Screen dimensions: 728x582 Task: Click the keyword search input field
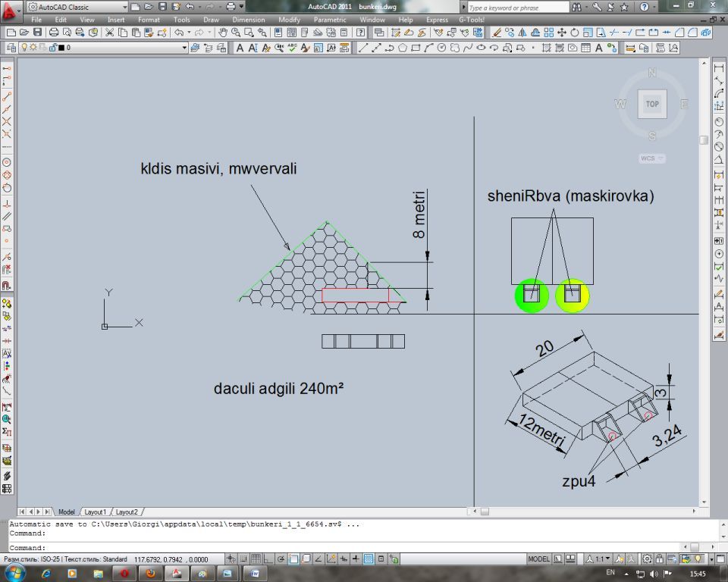point(517,7)
